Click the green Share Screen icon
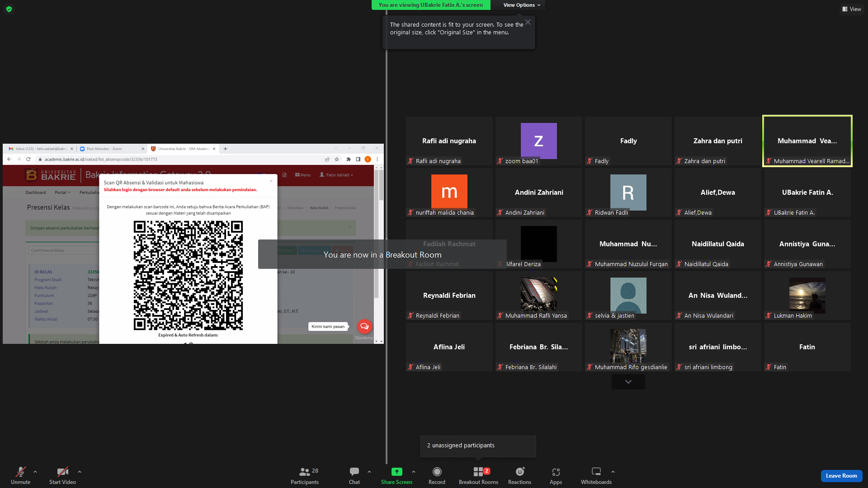 tap(396, 472)
